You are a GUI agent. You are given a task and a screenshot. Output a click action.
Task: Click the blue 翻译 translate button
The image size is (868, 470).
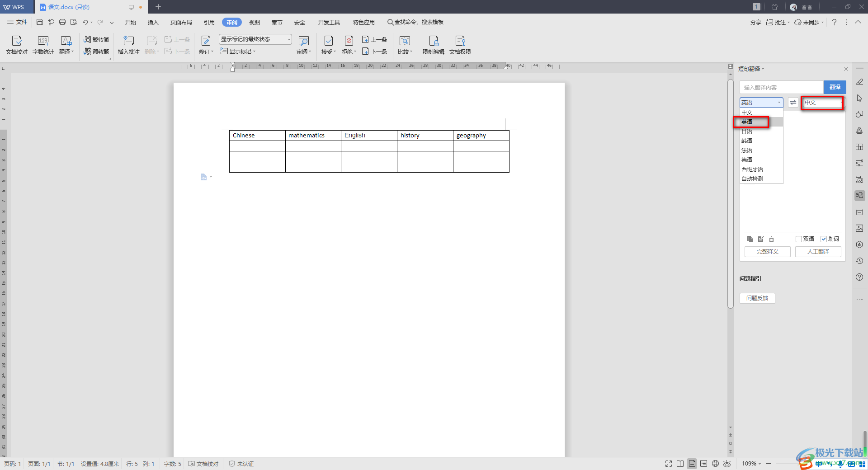click(x=835, y=87)
